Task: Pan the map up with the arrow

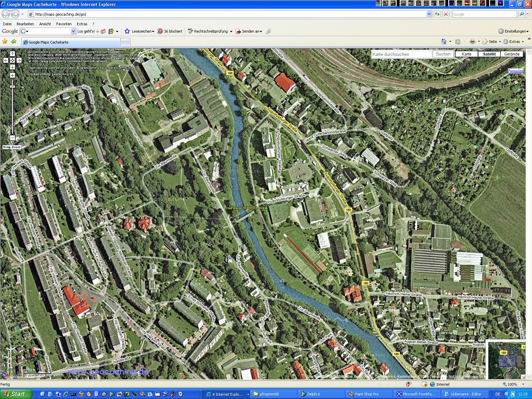Action: (x=12, y=54)
